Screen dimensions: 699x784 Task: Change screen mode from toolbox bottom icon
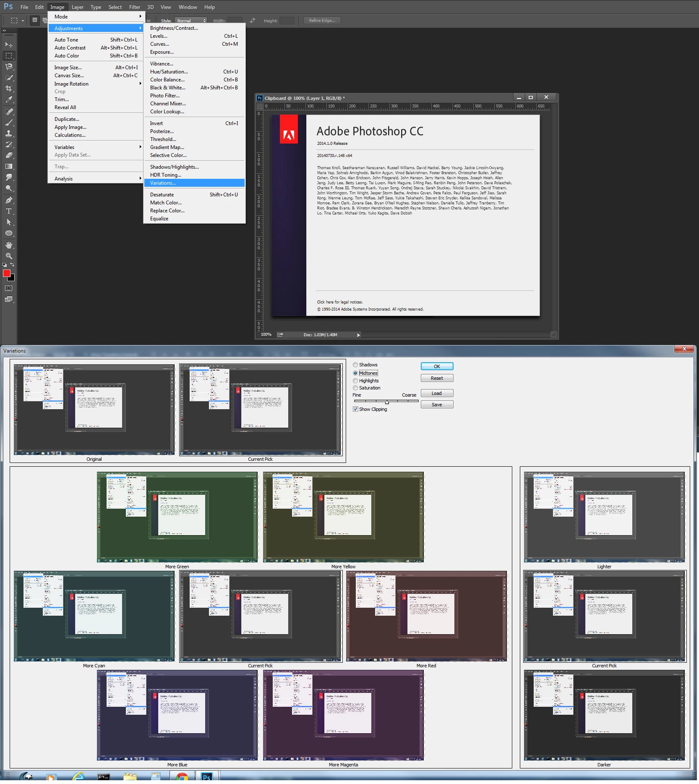pos(8,299)
